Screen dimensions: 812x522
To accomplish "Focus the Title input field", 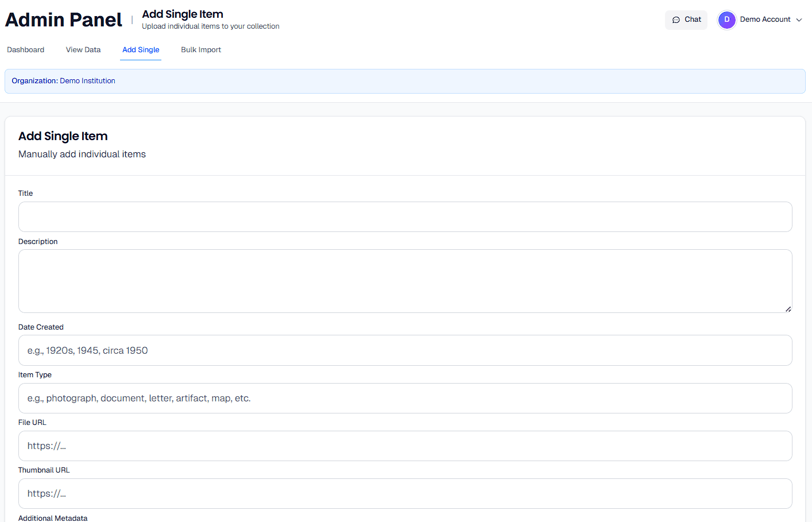I will [x=405, y=216].
